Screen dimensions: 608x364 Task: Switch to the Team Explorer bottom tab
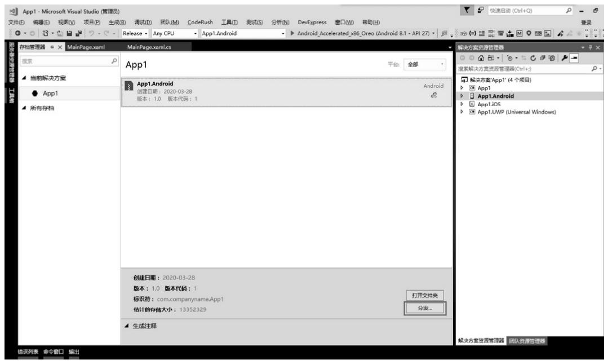click(x=527, y=341)
